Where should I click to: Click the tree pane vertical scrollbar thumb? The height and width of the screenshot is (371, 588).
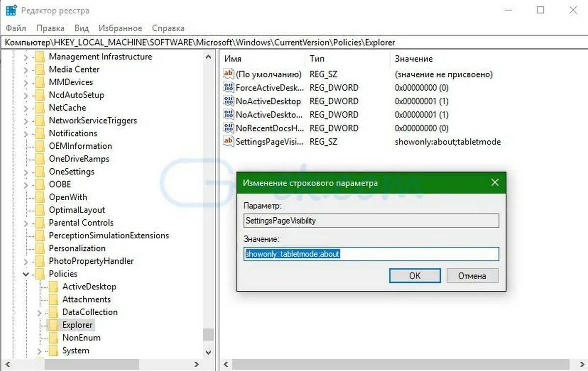tap(209, 334)
